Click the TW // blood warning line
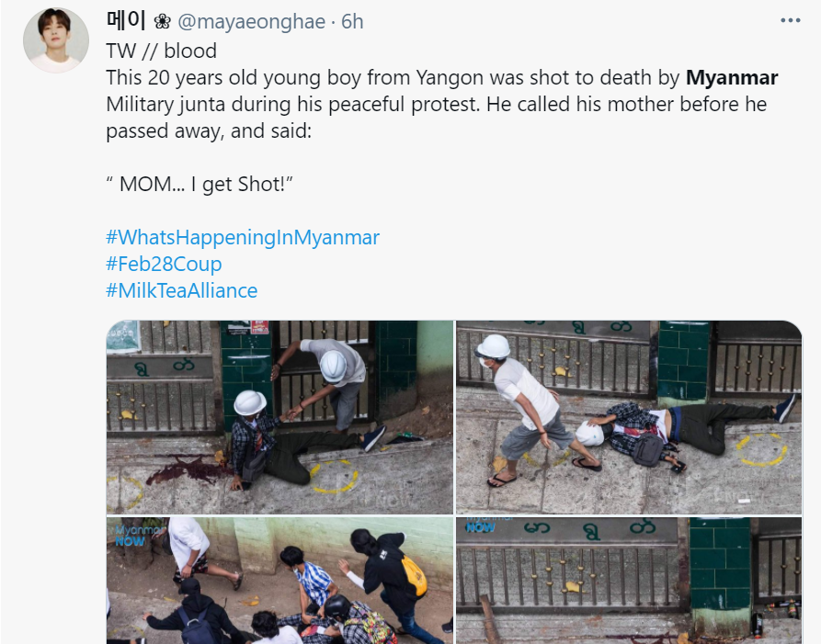 coord(161,51)
